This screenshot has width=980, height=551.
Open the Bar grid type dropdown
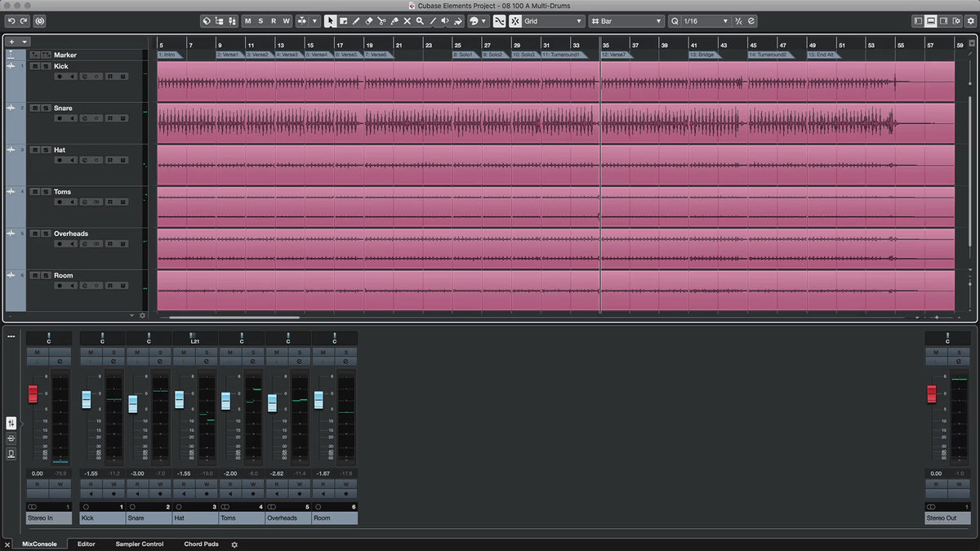626,21
